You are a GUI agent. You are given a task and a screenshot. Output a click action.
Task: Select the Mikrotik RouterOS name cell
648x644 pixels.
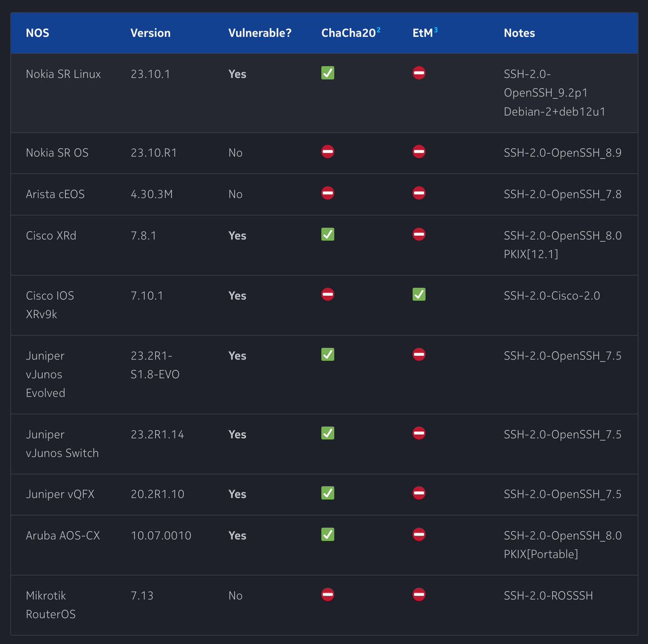[x=51, y=605]
